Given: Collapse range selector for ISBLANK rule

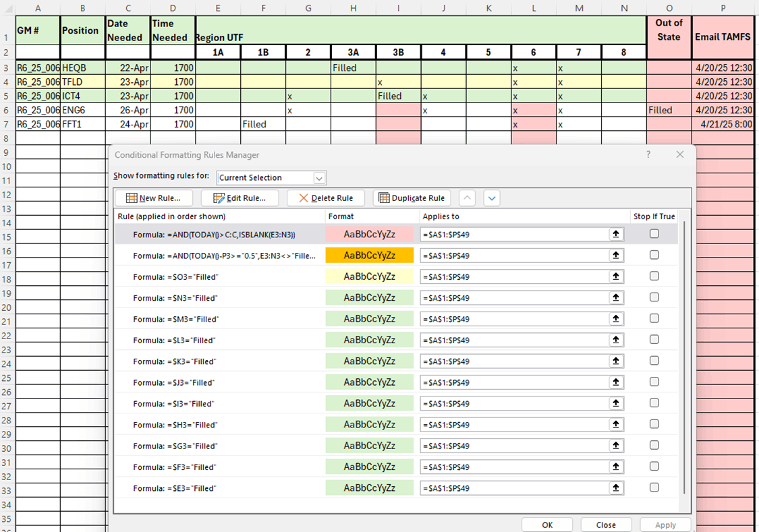Looking at the screenshot, I should (x=616, y=234).
